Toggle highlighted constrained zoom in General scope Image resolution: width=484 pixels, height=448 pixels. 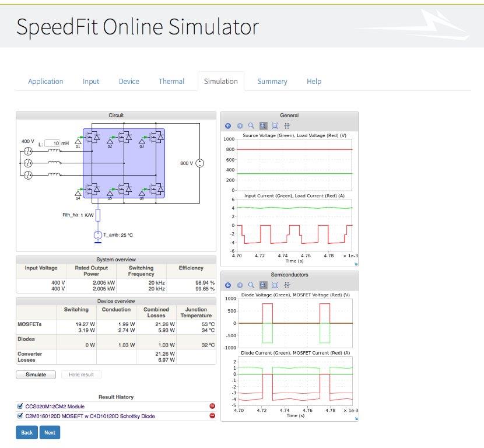[263, 125]
